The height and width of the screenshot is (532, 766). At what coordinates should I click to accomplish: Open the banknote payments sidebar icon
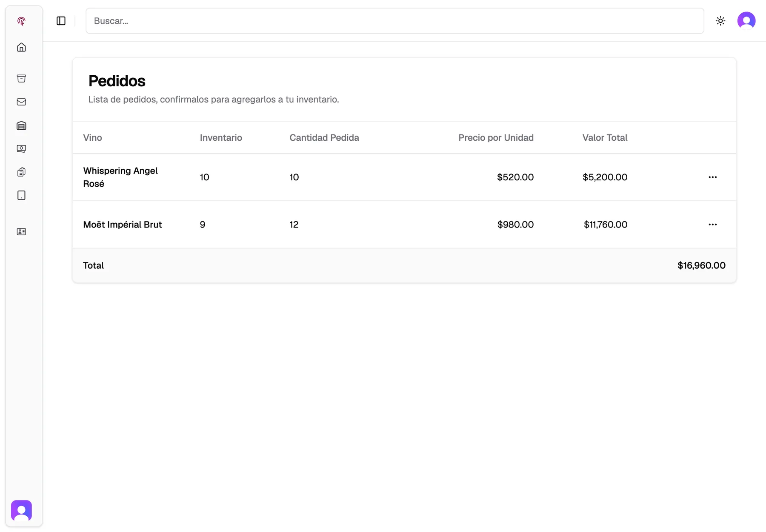click(21, 148)
